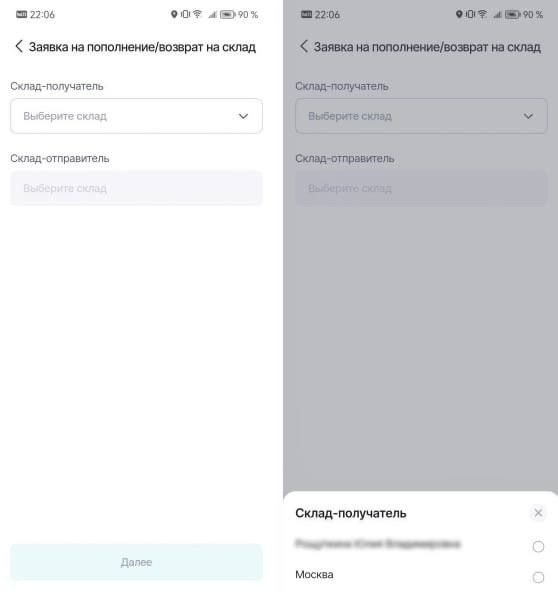Choose the blurred-name warehouse entry in the sheet

[378, 544]
